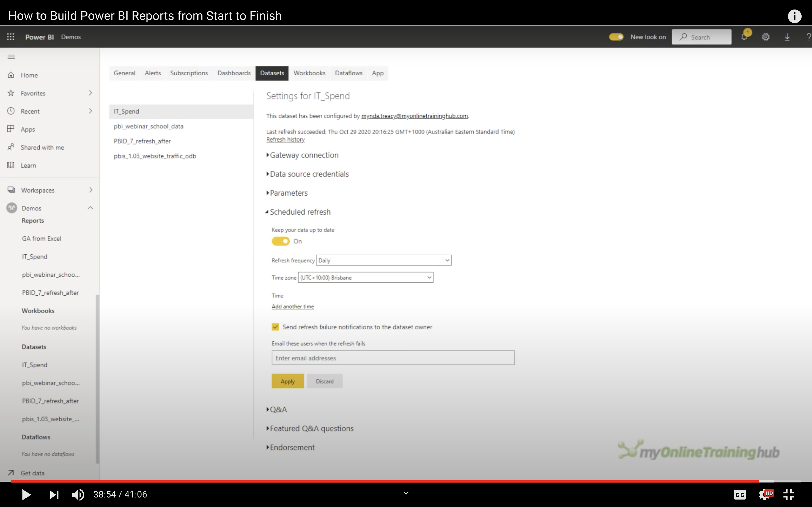Image resolution: width=812 pixels, height=507 pixels.
Task: Open the app launcher grid icon
Action: 11,37
